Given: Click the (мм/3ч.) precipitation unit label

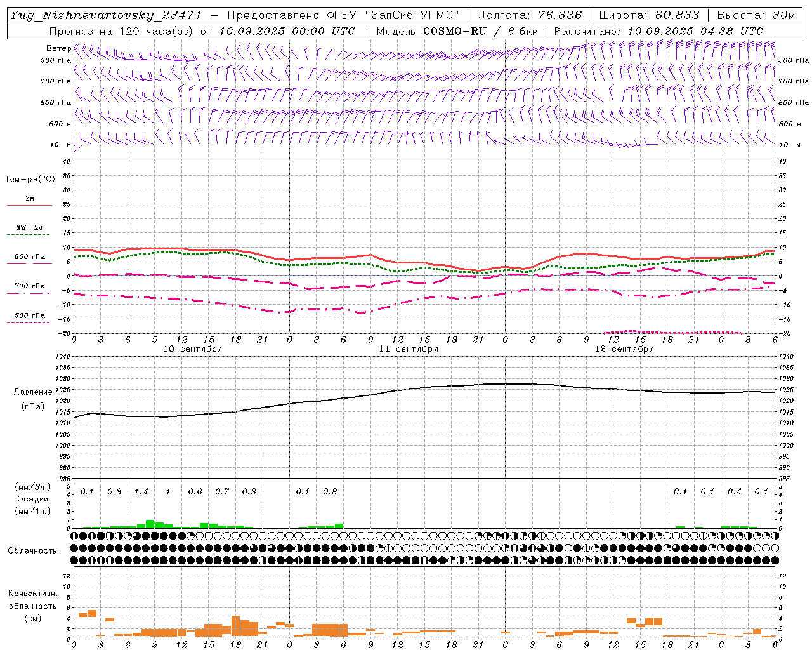Looking at the screenshot, I should [33, 487].
